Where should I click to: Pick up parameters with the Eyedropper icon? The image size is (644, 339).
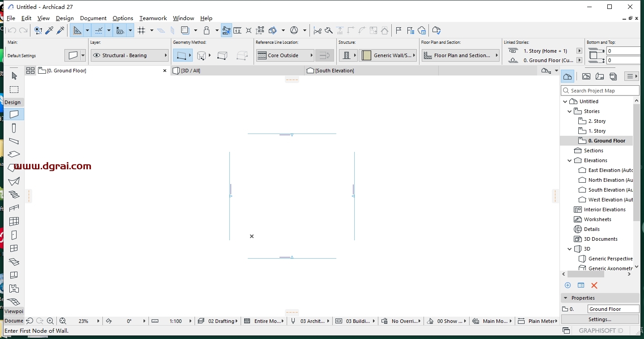point(49,30)
